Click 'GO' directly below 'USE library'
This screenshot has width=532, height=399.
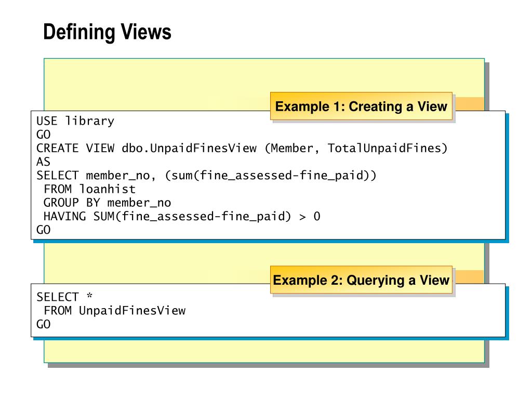pos(44,135)
